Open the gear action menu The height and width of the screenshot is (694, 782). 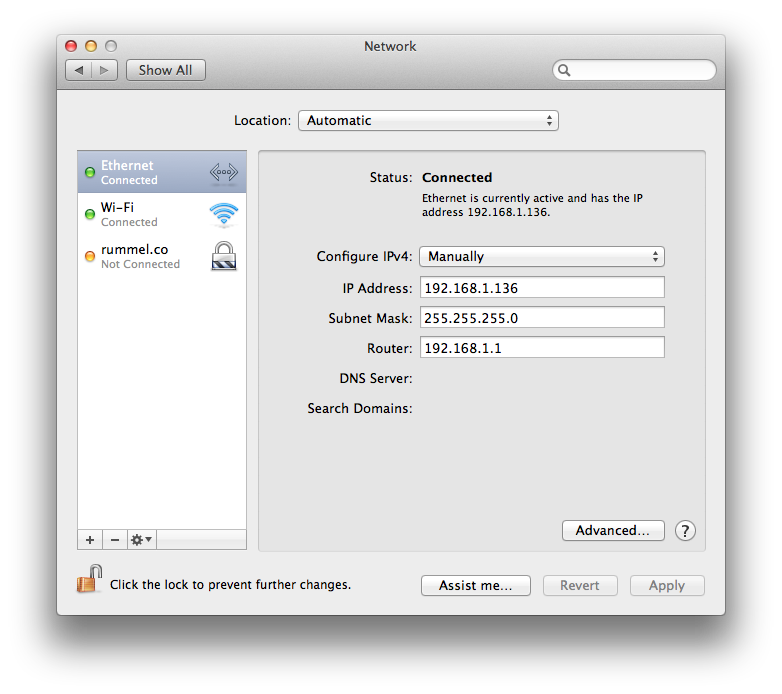pyautogui.click(x=142, y=540)
